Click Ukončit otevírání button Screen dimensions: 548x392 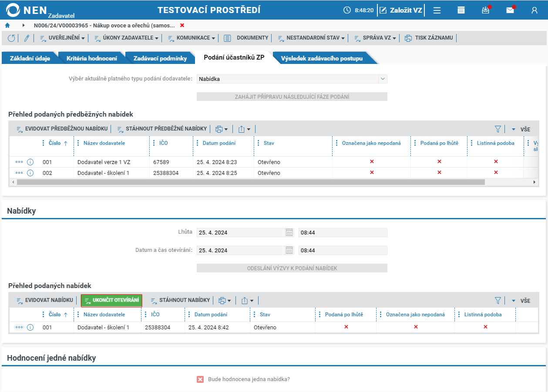click(x=112, y=300)
